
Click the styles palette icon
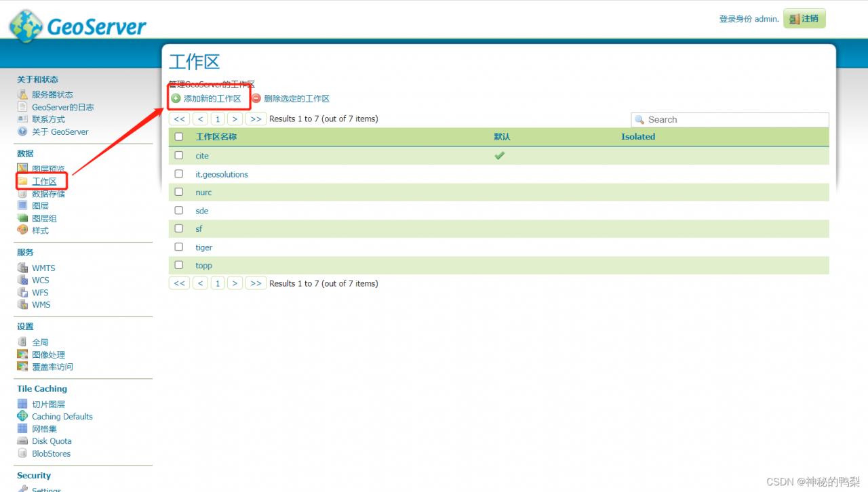tap(22, 230)
